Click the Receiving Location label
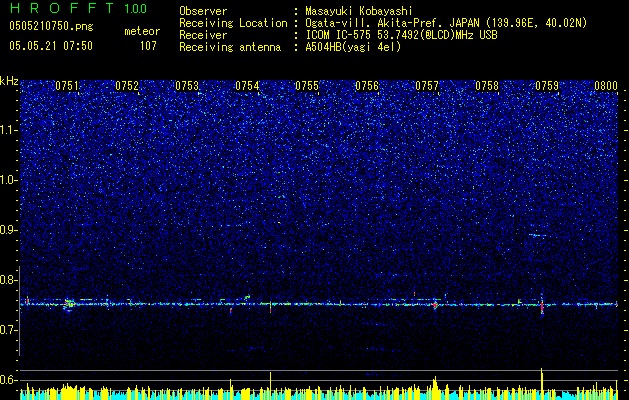 coord(233,23)
